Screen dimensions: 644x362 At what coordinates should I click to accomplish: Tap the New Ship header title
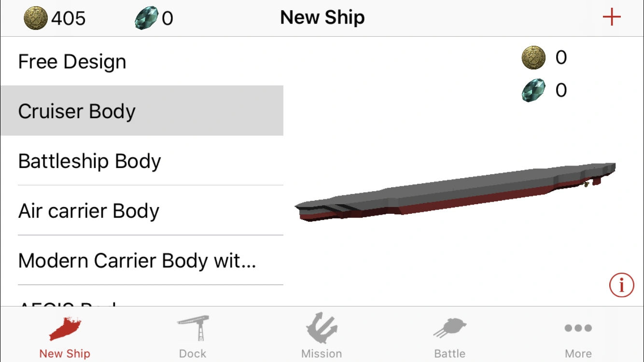(x=322, y=18)
